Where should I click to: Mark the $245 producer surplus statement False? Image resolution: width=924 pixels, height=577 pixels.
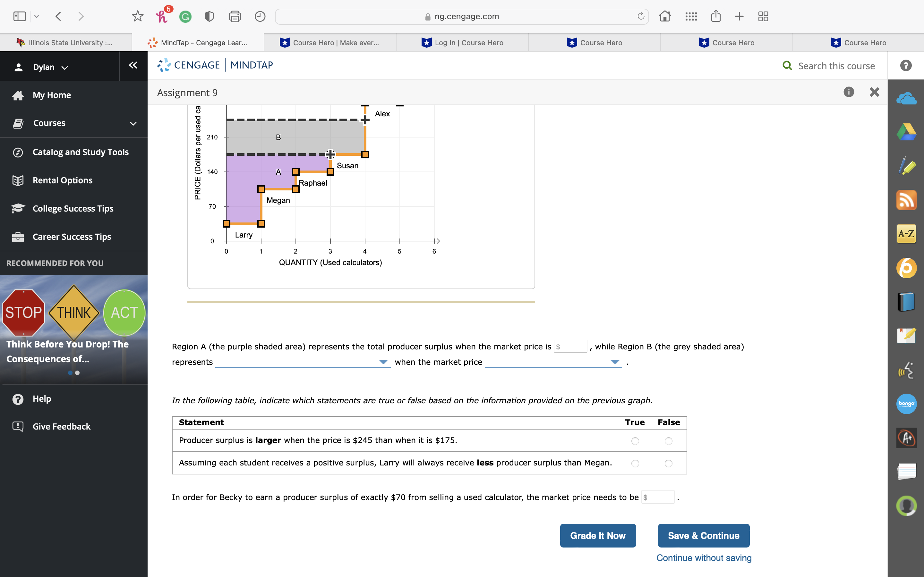pyautogui.click(x=668, y=441)
